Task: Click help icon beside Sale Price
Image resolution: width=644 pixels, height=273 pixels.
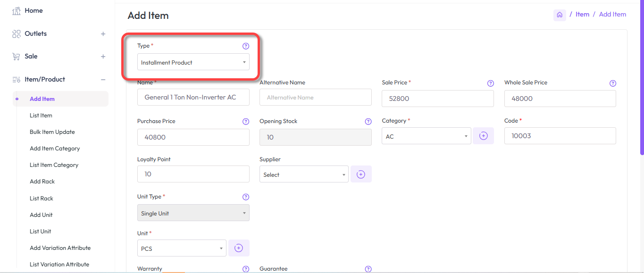Action: [490, 83]
